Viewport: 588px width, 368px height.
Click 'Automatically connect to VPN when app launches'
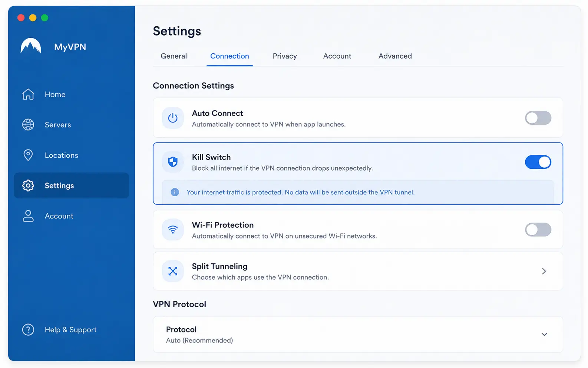[269, 124]
